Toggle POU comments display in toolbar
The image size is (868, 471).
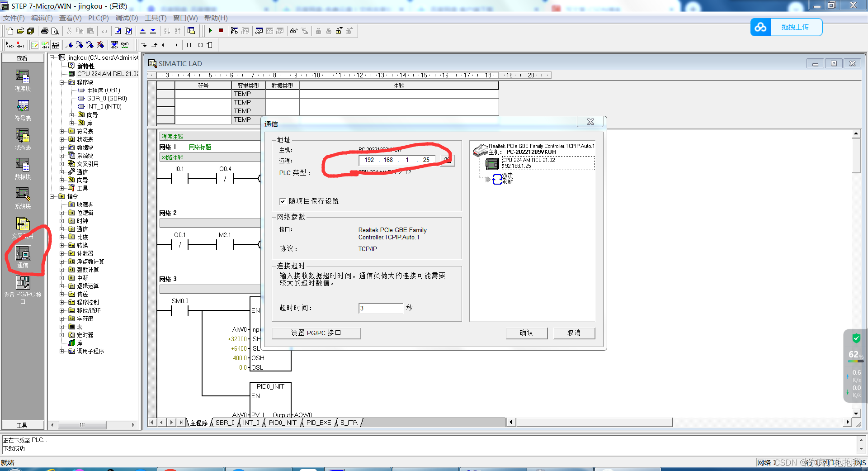click(35, 45)
